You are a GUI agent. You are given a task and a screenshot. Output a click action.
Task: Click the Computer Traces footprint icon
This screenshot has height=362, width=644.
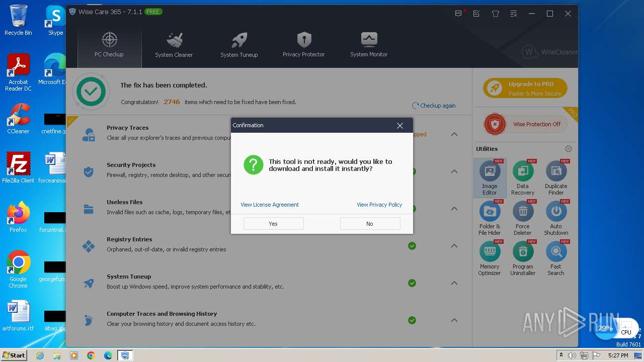click(89, 321)
